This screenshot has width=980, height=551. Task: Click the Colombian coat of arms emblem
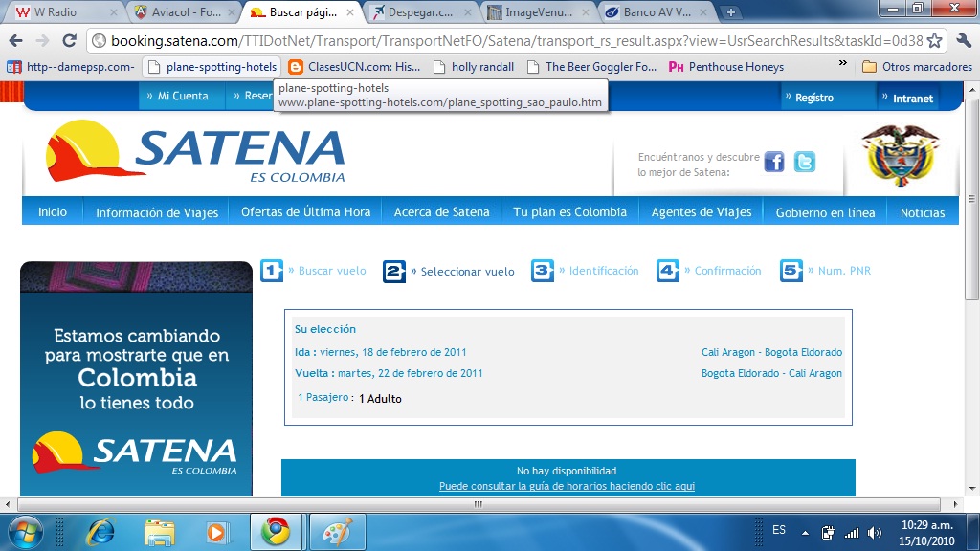point(901,156)
